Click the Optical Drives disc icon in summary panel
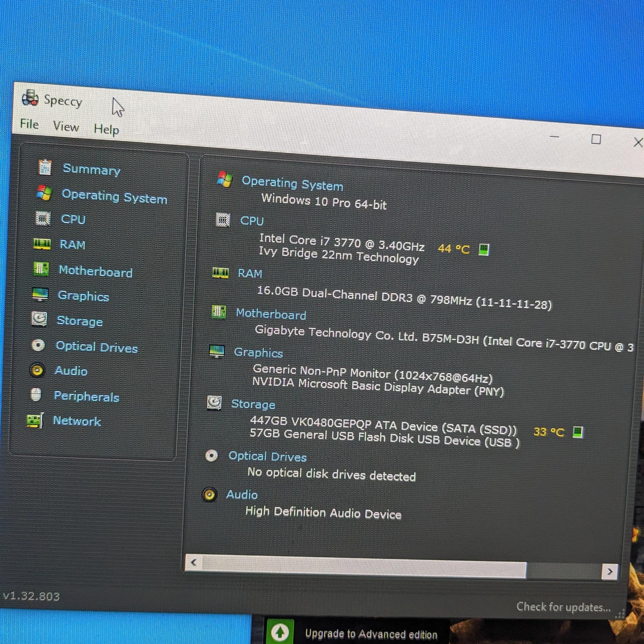This screenshot has width=644, height=644. 211,455
